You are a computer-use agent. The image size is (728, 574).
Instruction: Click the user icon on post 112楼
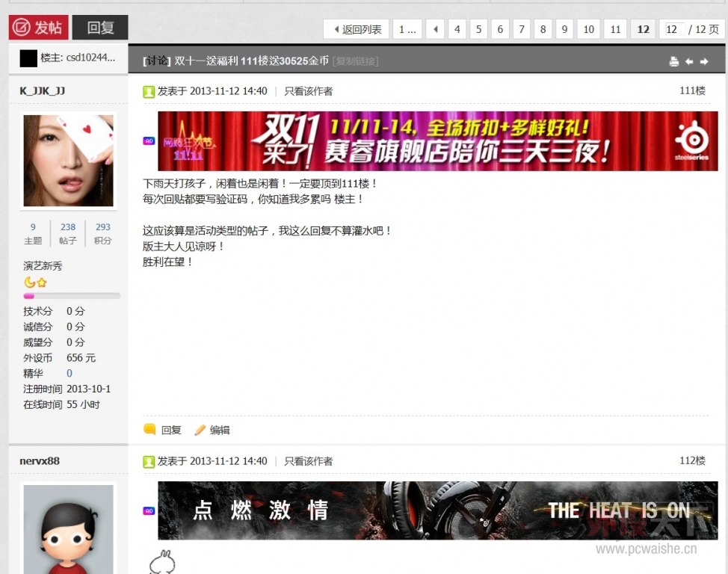(x=149, y=462)
